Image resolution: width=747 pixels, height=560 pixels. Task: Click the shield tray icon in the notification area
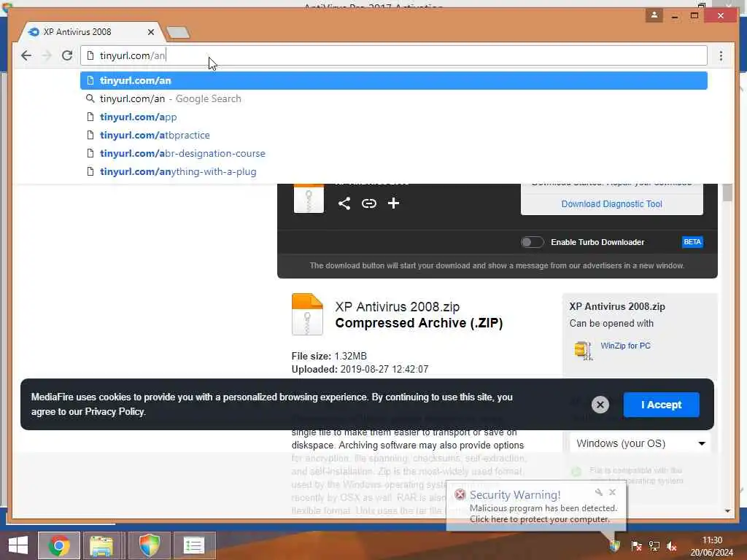[x=615, y=545]
